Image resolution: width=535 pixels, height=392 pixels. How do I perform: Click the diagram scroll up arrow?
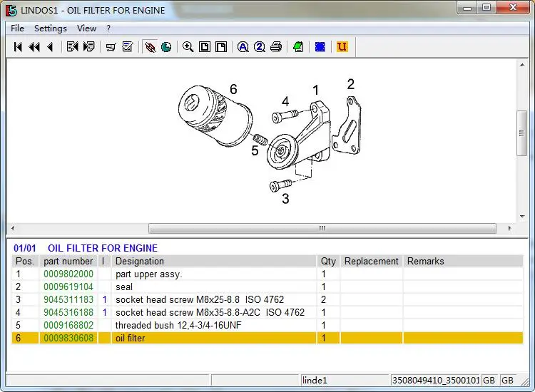[522, 65]
